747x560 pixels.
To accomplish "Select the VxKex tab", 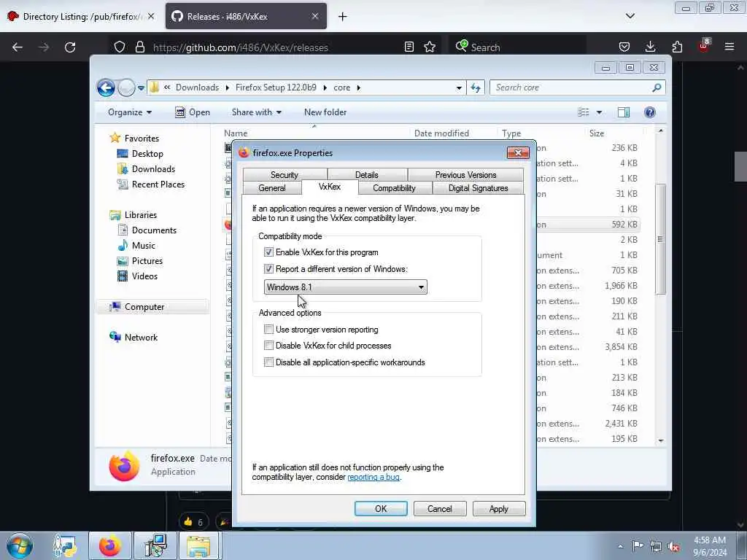I will [x=330, y=187].
